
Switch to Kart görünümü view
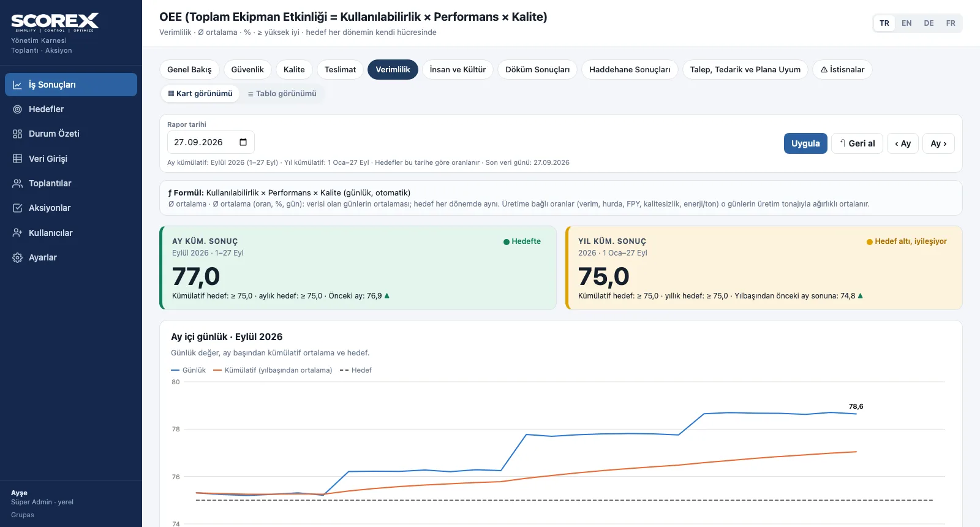tap(200, 94)
